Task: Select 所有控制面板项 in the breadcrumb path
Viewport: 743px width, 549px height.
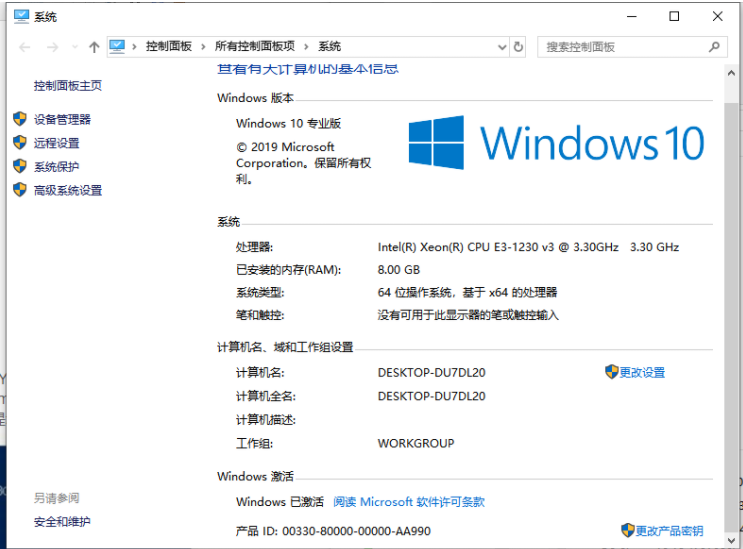Action: click(255, 47)
